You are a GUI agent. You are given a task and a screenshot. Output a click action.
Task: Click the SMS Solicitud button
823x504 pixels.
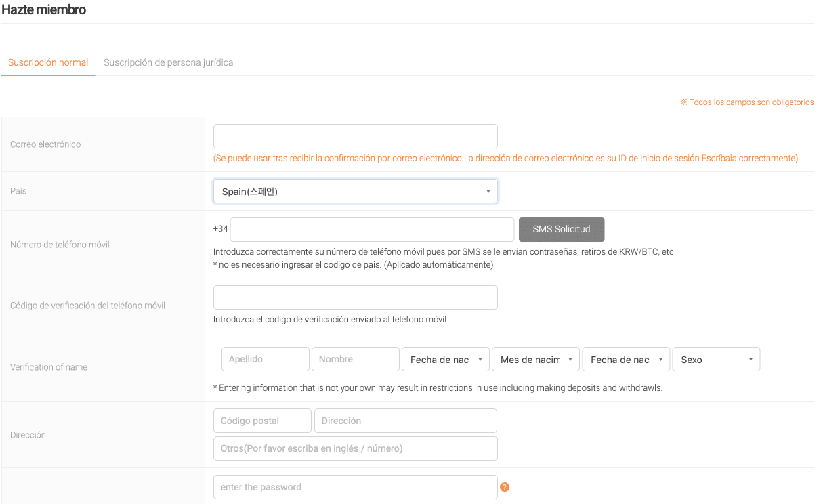point(562,230)
